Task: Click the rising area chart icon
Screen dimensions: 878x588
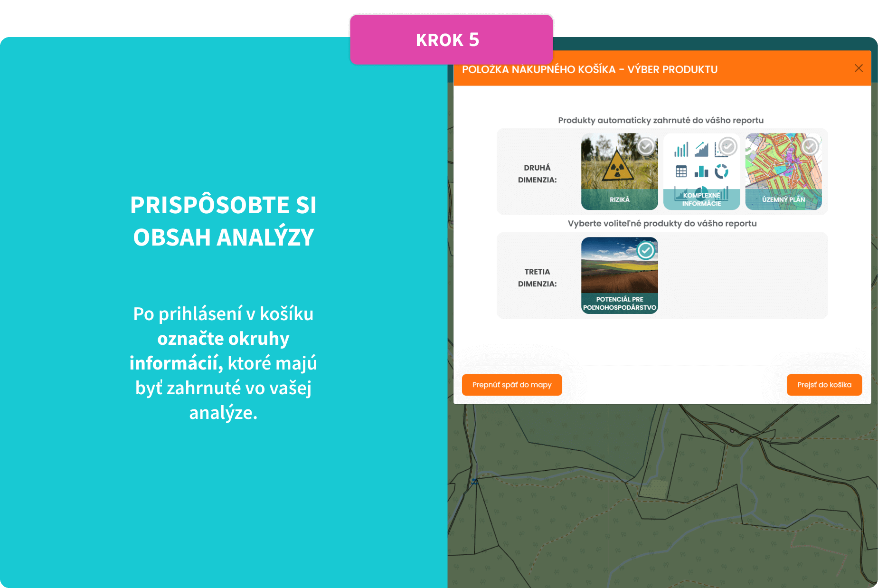Action: click(701, 149)
